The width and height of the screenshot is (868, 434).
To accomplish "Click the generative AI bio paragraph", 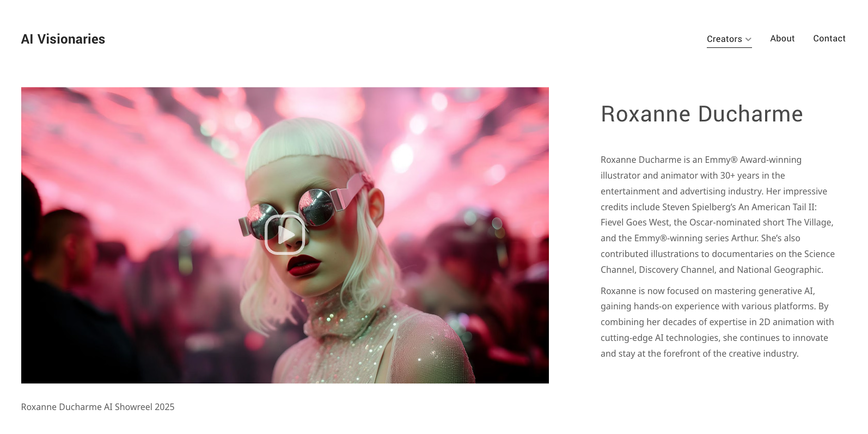I will point(718,322).
